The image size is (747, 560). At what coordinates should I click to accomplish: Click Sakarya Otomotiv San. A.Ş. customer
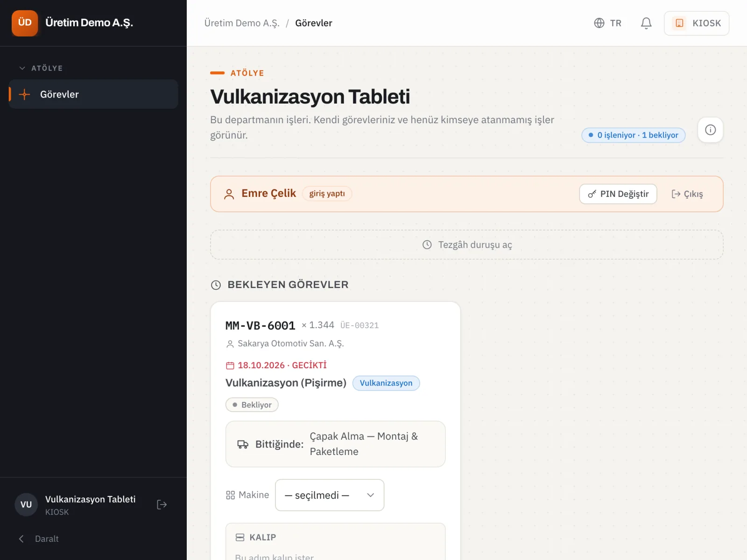click(x=290, y=343)
